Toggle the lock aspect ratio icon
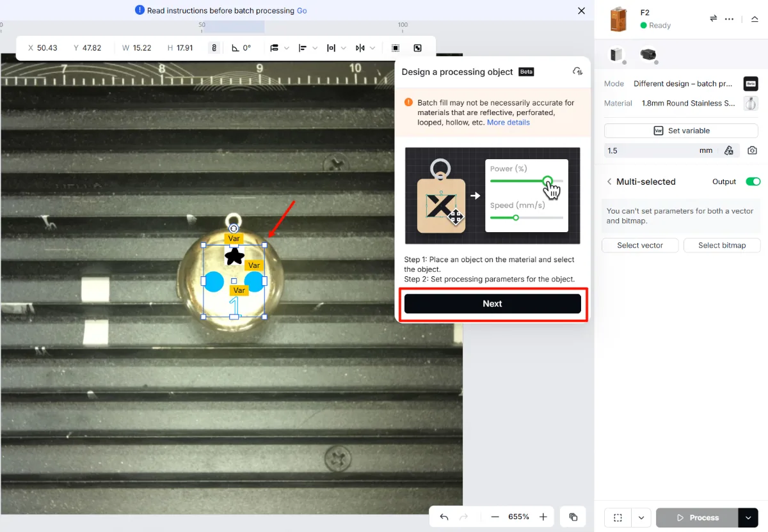768x532 pixels. (x=214, y=48)
